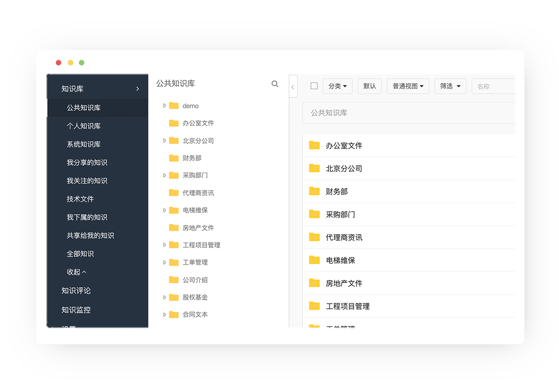Select 公共知识库 in the sidebar
559x392 pixels.
pos(97,108)
